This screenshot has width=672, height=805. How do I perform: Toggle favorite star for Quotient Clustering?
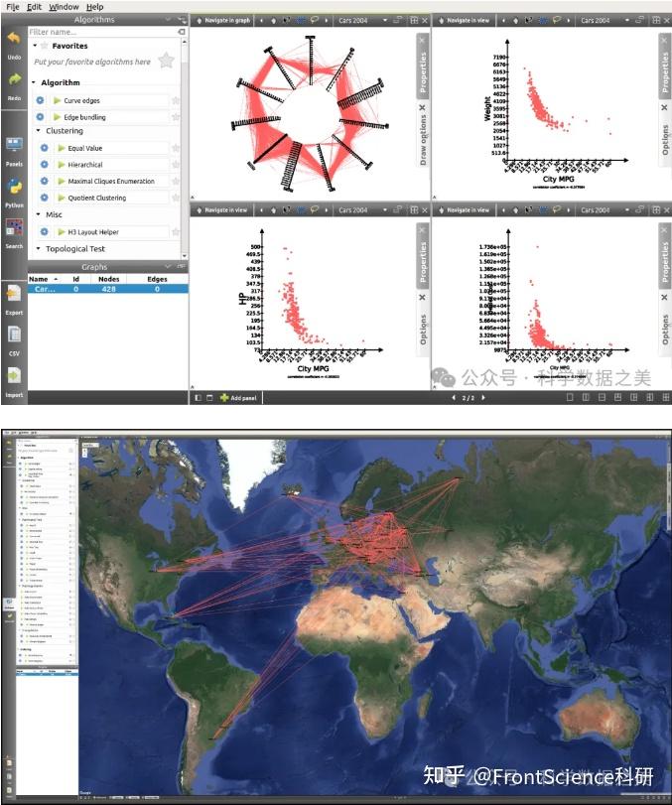pyautogui.click(x=176, y=198)
